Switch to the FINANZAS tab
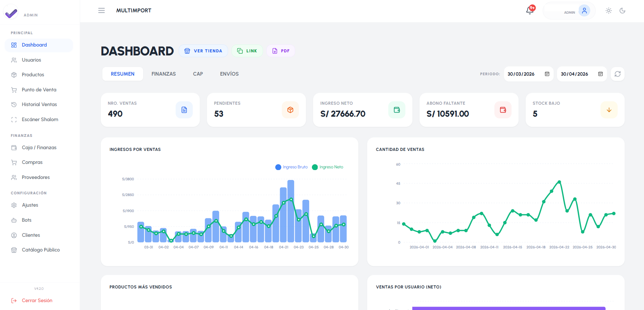The width and height of the screenshot is (644, 310). (x=164, y=74)
